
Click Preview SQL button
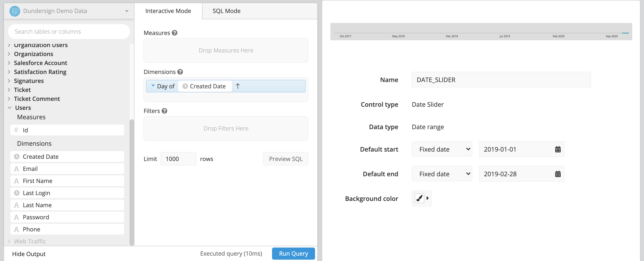285,159
